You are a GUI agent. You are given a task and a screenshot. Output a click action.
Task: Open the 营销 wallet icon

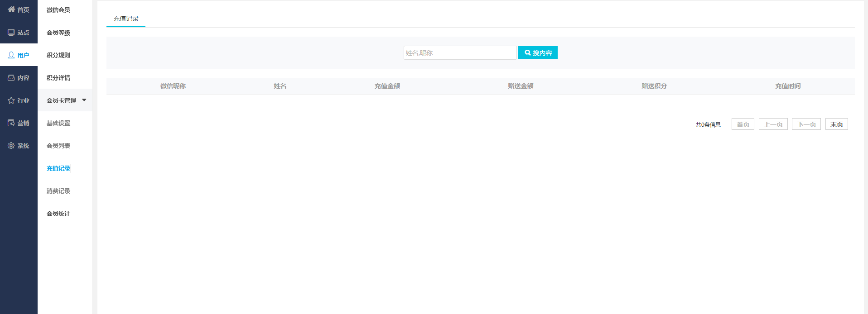click(x=11, y=123)
